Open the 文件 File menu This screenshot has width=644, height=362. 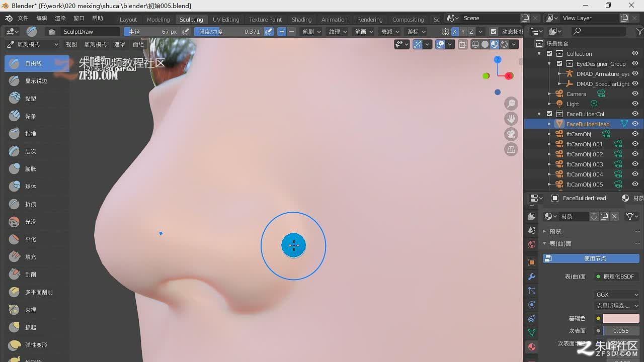23,18
